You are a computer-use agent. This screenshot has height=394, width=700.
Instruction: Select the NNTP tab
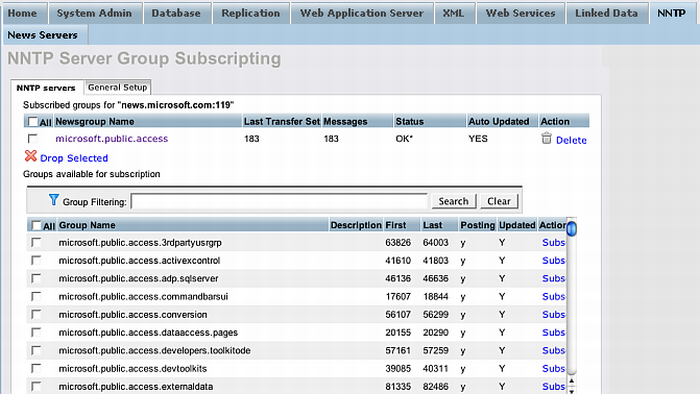point(671,13)
